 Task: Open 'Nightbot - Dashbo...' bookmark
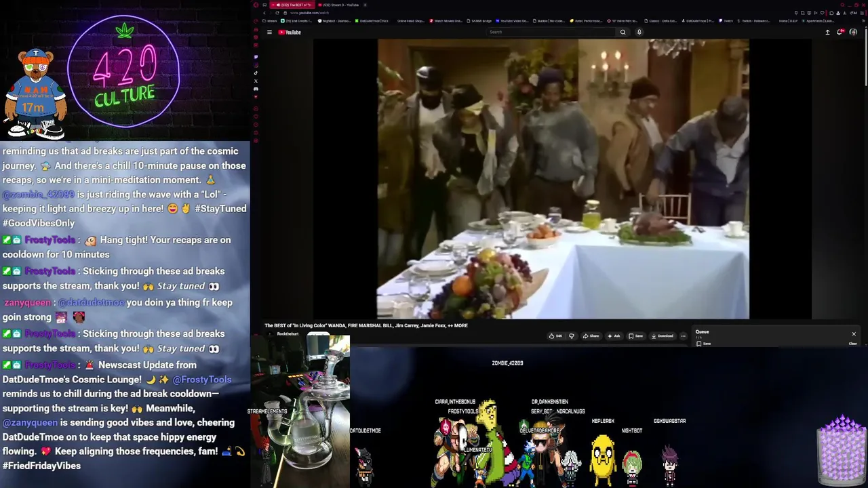click(x=334, y=21)
